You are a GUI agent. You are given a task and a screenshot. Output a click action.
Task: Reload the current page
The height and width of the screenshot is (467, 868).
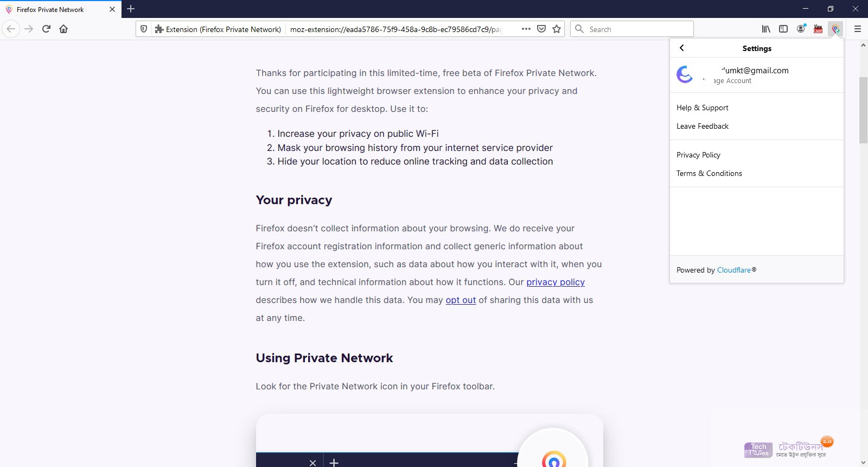click(x=46, y=29)
